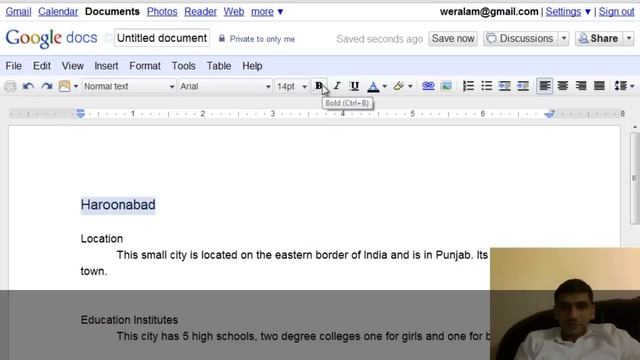The height and width of the screenshot is (360, 640).
Task: Insert an image using picture icon
Action: [x=447, y=86]
